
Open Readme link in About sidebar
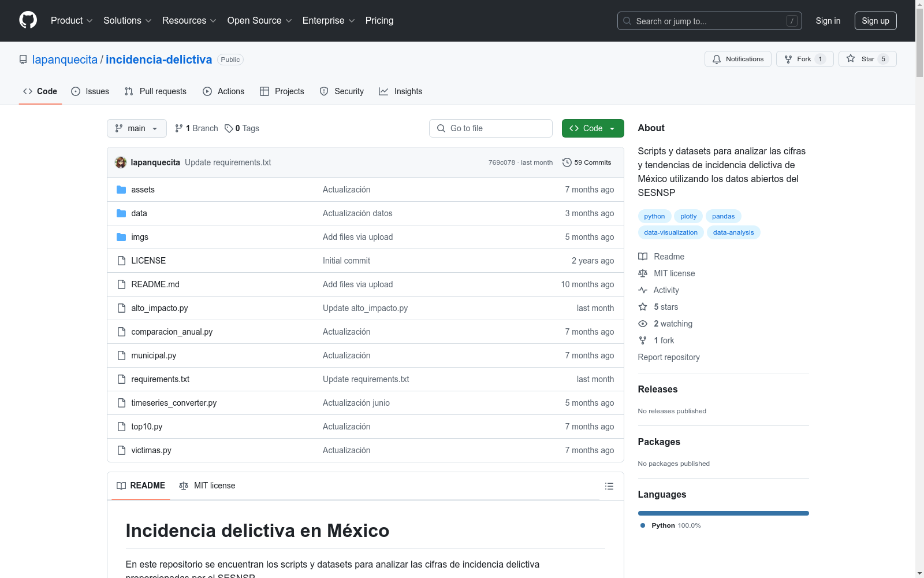[661, 257]
